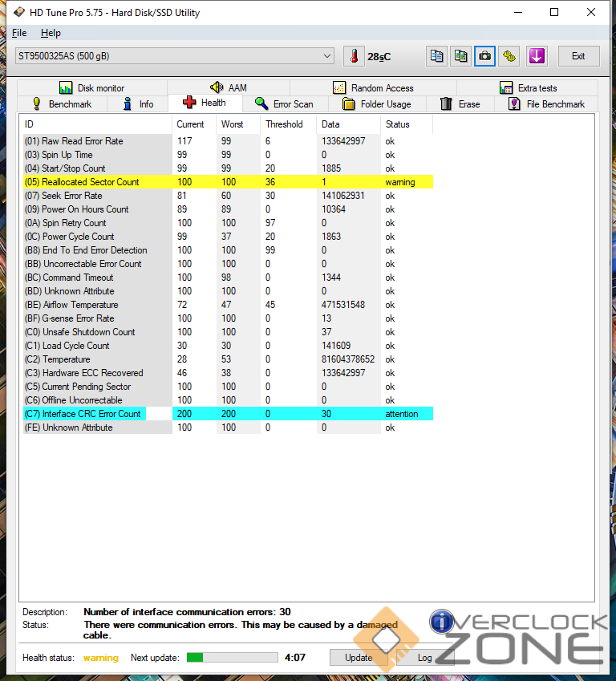This screenshot has height=681, width=616.
Task: Click the 81604378652 data value
Action: [348, 359]
